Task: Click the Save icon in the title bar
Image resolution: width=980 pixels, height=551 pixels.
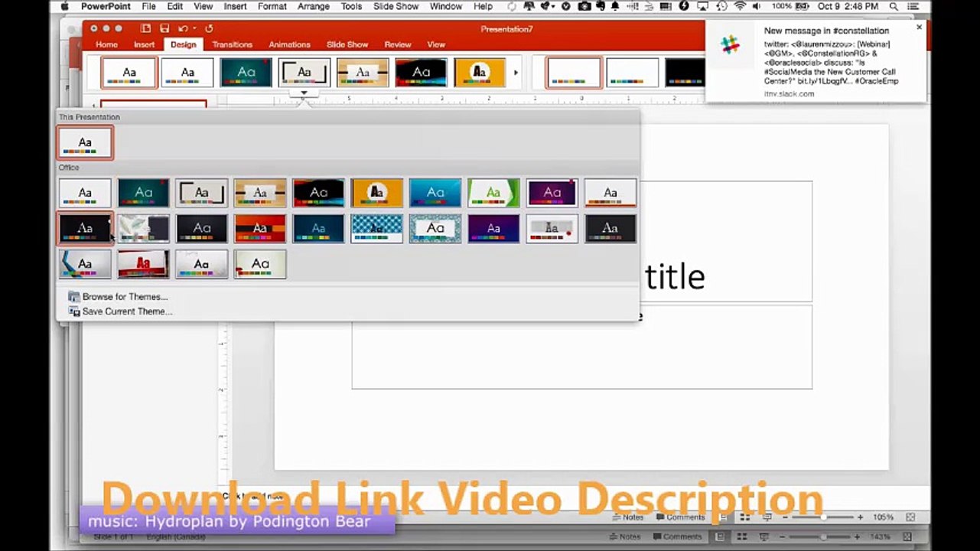Action: coord(164,28)
